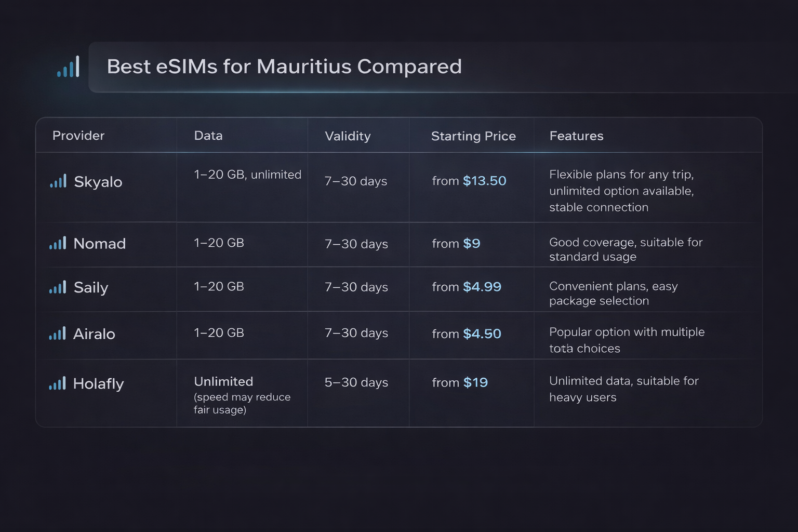The image size is (798, 532).
Task: Click the signal bars icon next to Skyalo
Action: [57, 181]
